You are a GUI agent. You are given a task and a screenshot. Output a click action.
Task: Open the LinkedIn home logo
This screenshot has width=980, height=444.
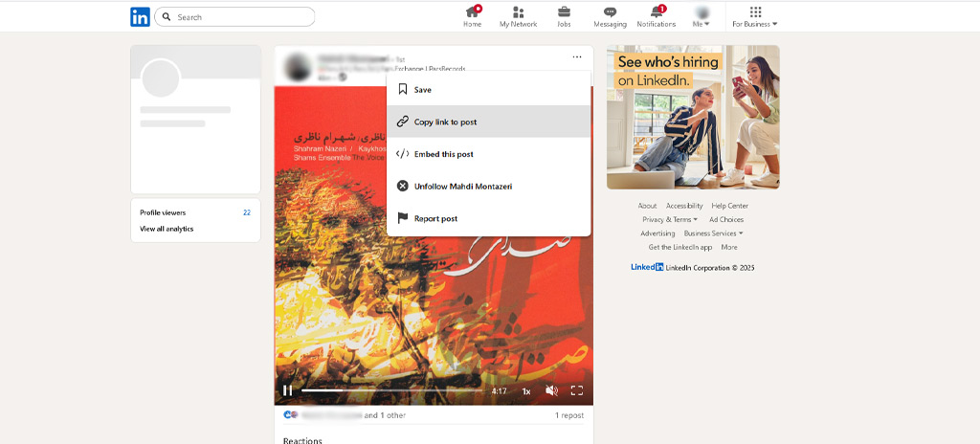pyautogui.click(x=140, y=16)
